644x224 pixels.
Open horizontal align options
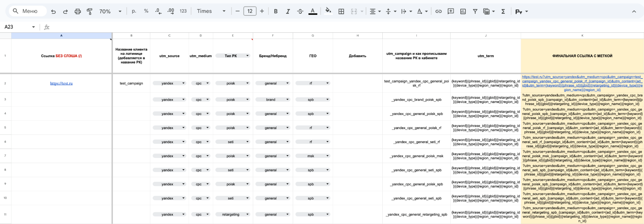pos(375,11)
